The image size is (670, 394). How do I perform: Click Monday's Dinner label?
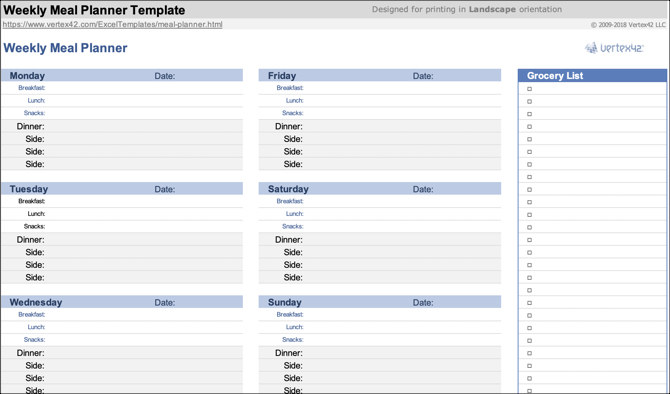[x=30, y=126]
